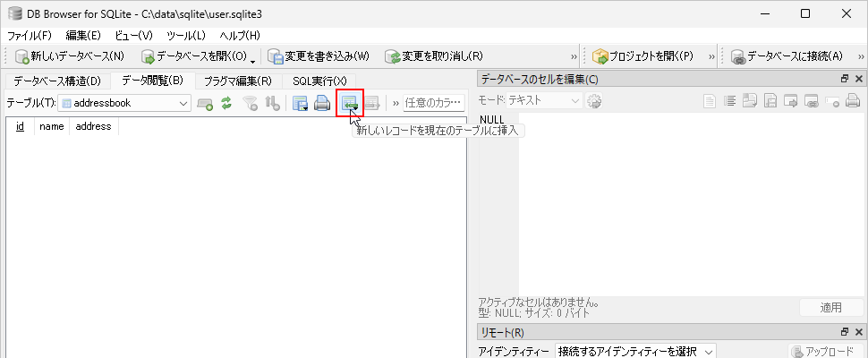The image size is (868, 358).
Task: Switch to プラグマ編集(R) tab
Action: [238, 81]
